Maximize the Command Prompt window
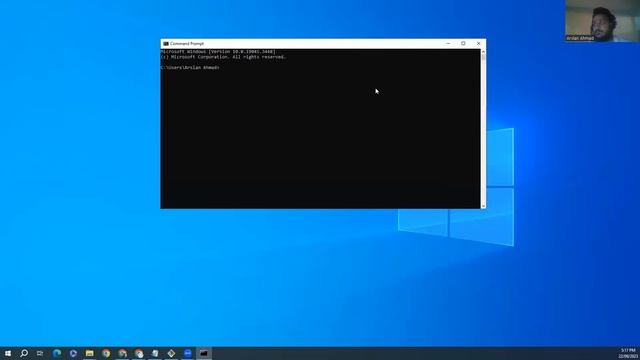Image resolution: width=640 pixels, height=360 pixels. click(x=463, y=43)
